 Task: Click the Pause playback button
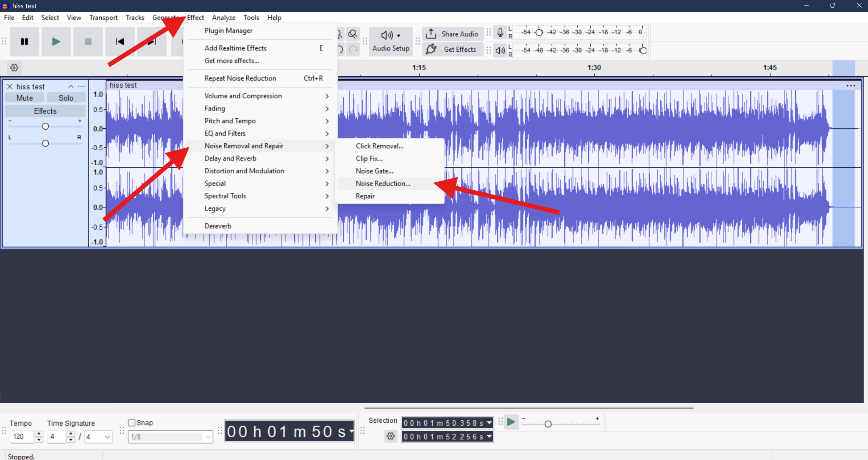[24, 41]
